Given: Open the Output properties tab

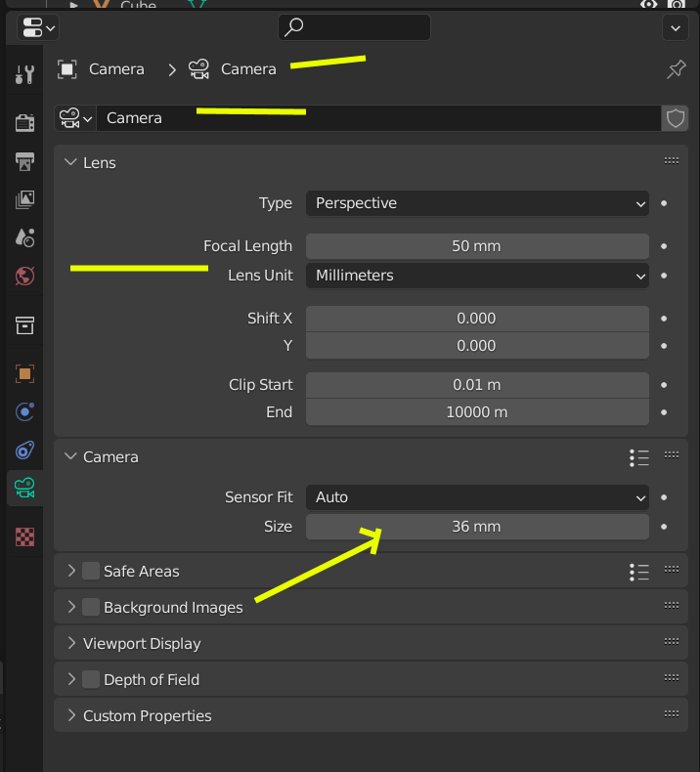Looking at the screenshot, I should point(24,161).
